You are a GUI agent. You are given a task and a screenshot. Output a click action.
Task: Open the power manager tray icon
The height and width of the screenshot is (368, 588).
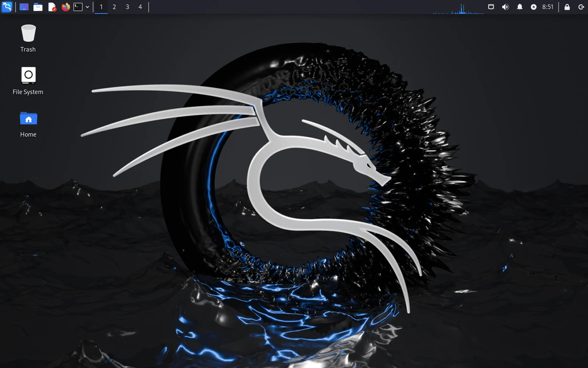click(533, 7)
